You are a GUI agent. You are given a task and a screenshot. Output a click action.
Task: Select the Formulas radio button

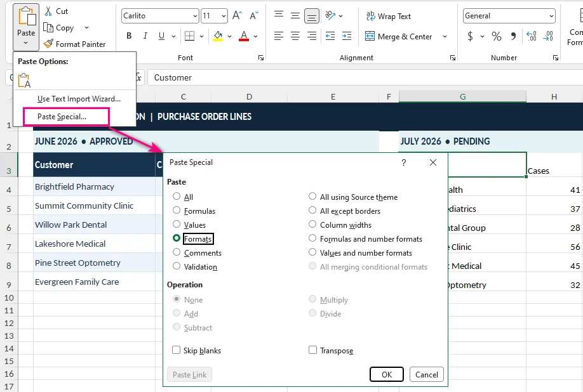(177, 210)
